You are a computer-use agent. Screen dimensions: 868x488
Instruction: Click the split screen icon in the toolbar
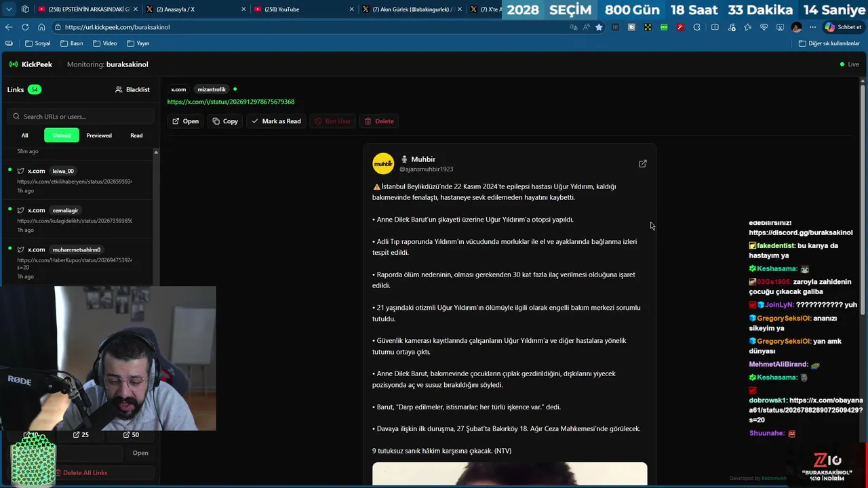tap(715, 27)
